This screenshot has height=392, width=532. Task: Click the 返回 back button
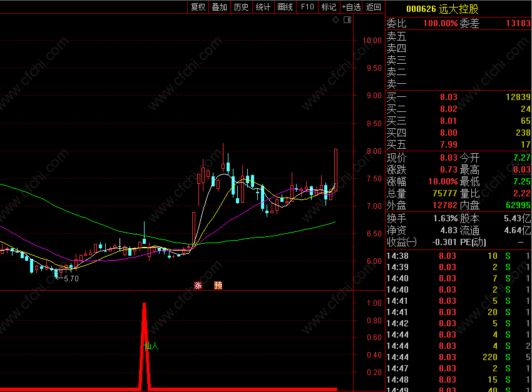pos(373,7)
